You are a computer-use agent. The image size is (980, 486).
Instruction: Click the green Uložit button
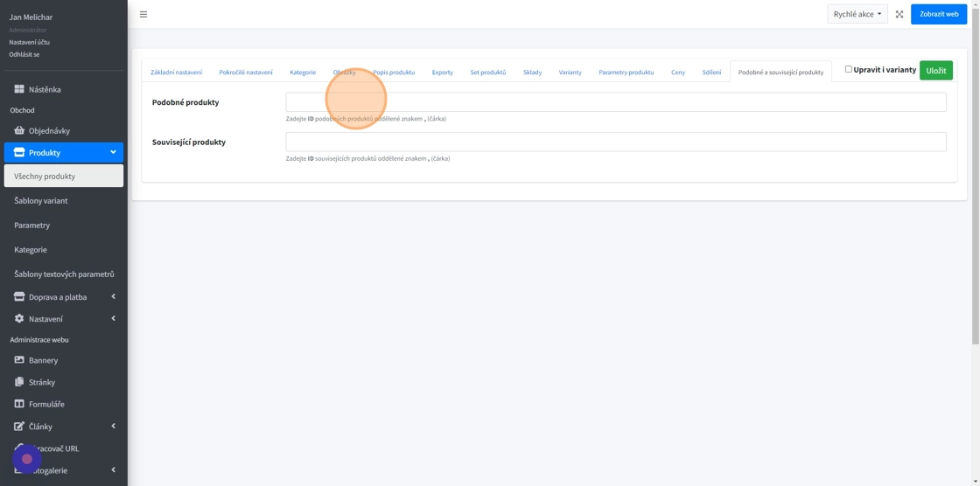[935, 71]
